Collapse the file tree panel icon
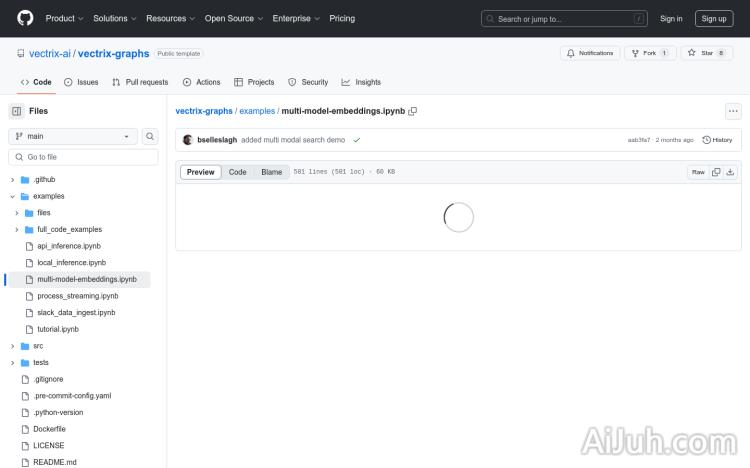Screen dimensions: 750x468 17,111
